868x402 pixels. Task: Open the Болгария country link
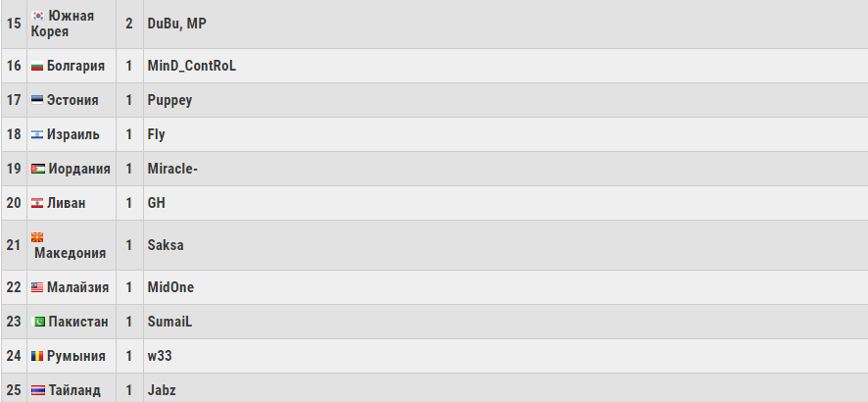point(75,67)
